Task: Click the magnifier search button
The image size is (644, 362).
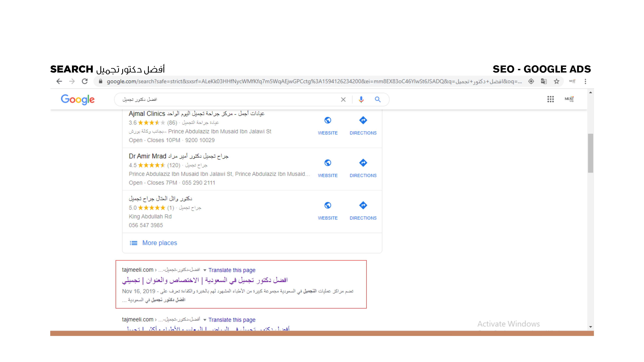Action: tap(378, 100)
